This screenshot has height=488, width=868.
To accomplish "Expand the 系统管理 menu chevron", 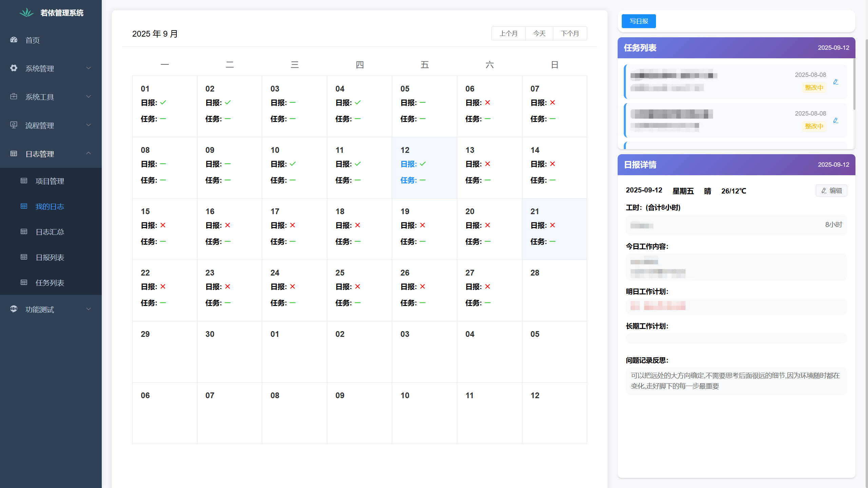I will [x=89, y=68].
